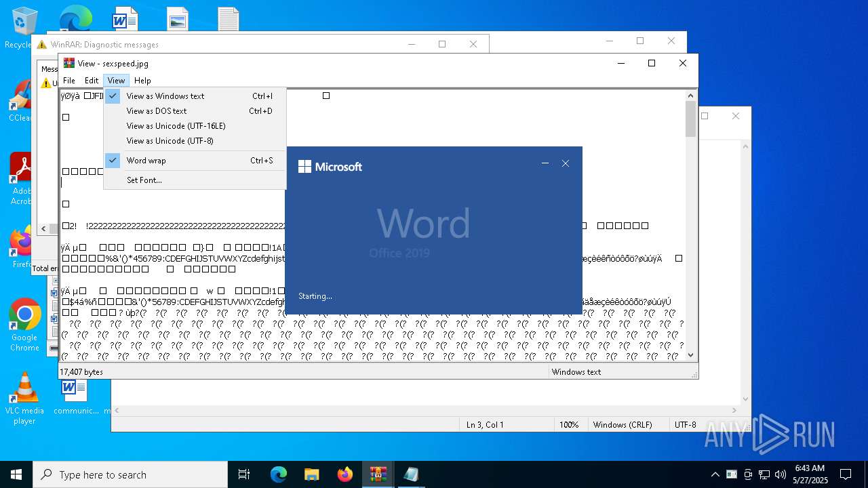Open the notification center icon

pyautogui.click(x=846, y=474)
